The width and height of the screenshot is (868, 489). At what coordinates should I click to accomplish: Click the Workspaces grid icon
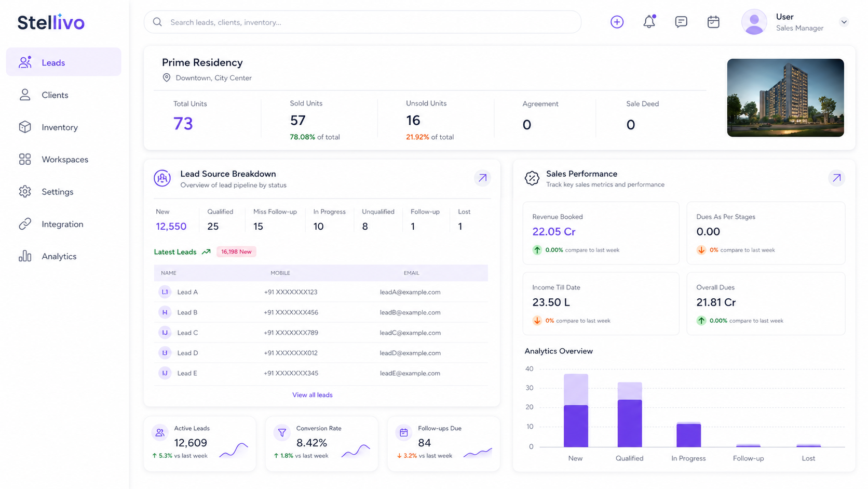(25, 159)
